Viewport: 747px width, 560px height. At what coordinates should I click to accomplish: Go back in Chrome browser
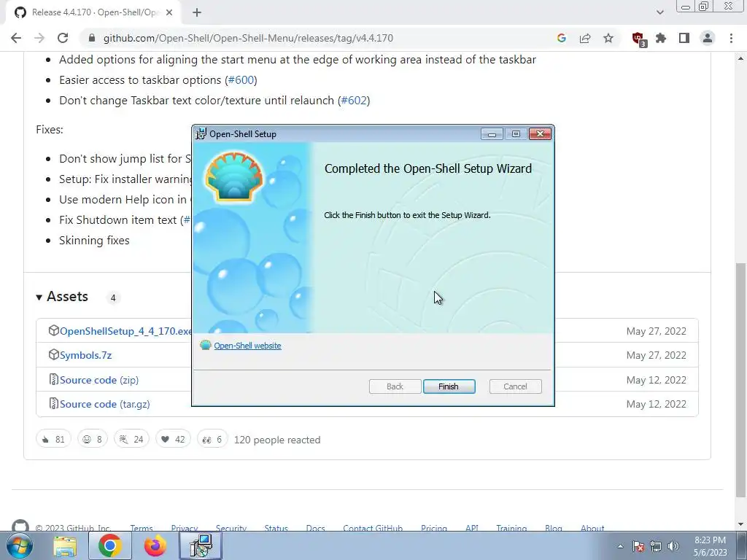[x=16, y=38]
